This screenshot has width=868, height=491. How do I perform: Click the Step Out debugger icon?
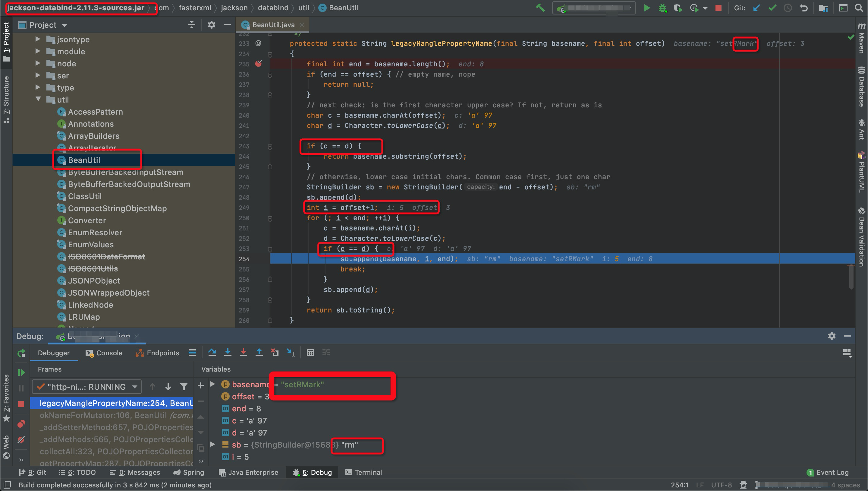point(259,352)
